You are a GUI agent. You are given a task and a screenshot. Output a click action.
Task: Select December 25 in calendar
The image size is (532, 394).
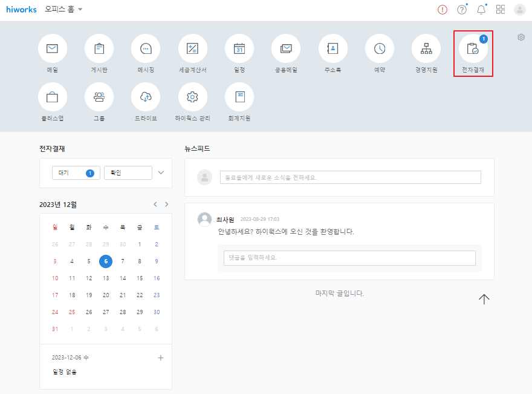pos(72,312)
